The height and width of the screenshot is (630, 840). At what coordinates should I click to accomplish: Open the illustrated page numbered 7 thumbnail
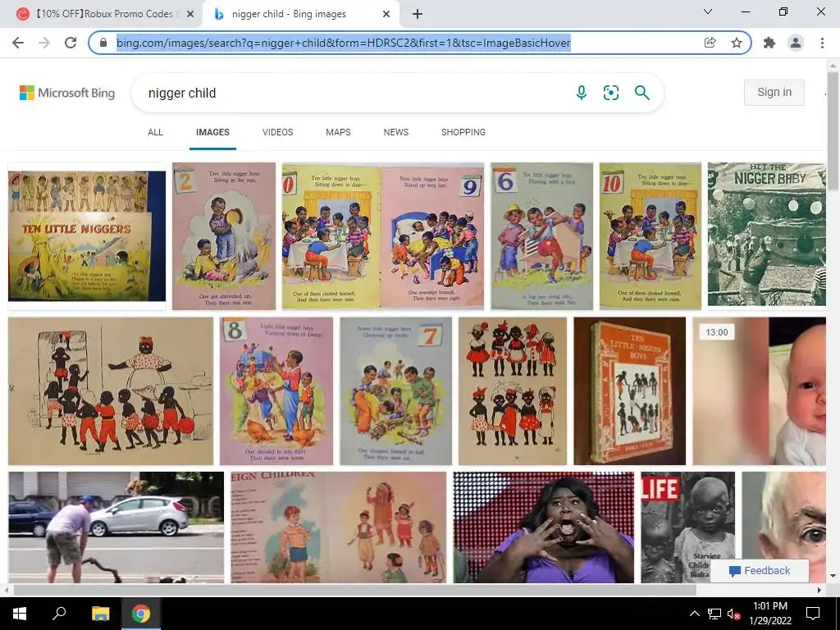coord(395,391)
